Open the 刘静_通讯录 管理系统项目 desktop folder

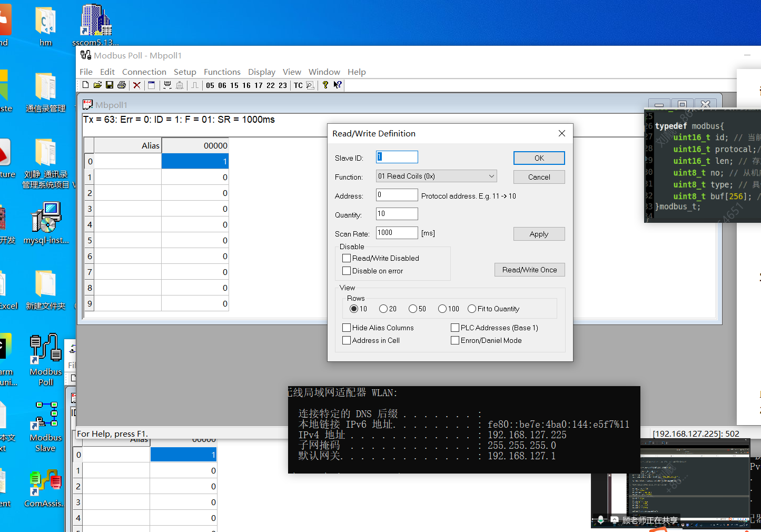pyautogui.click(x=46, y=164)
